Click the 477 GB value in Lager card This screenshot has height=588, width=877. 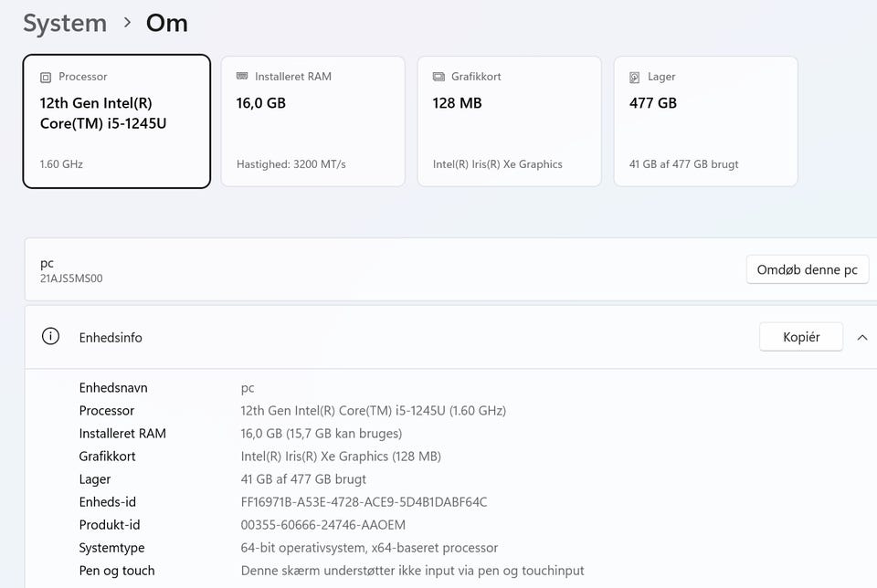coord(652,103)
